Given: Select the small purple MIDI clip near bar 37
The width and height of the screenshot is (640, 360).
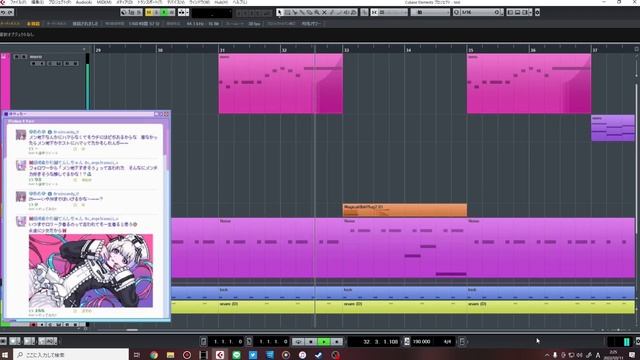Looking at the screenshot, I should (x=613, y=128).
